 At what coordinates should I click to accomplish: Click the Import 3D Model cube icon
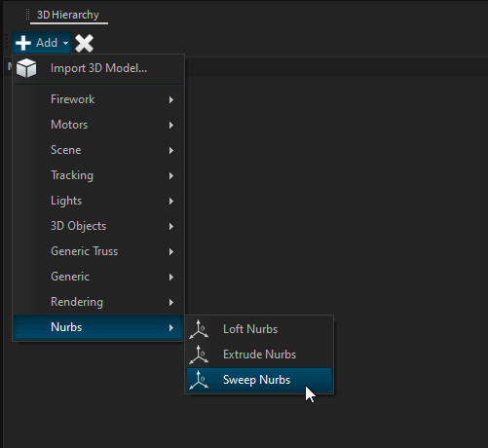pos(26,68)
